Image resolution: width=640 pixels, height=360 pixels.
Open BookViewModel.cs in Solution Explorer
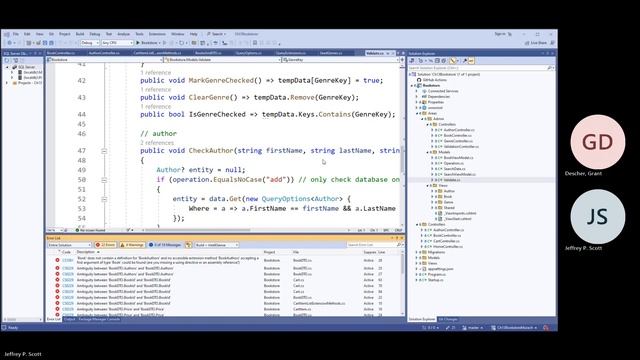tap(458, 158)
